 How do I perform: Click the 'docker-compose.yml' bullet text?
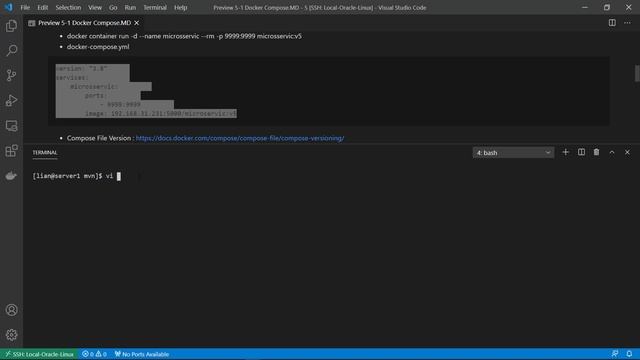point(98,47)
